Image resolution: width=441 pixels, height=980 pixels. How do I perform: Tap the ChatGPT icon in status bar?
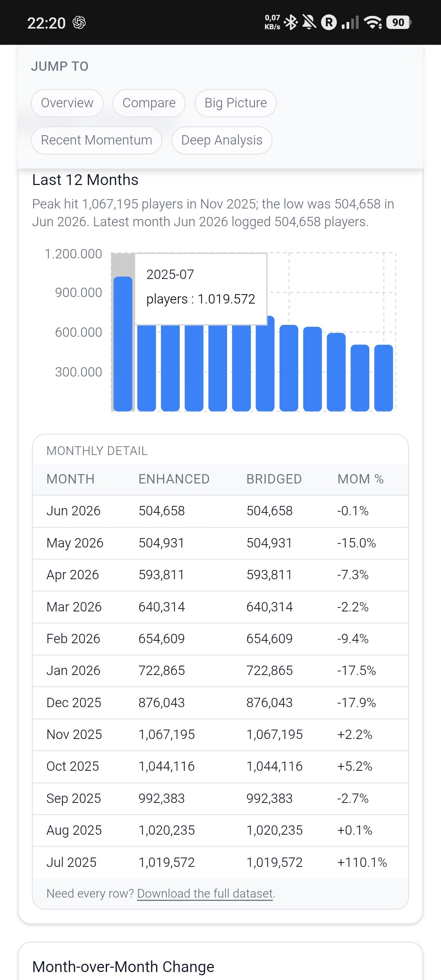pyautogui.click(x=79, y=23)
